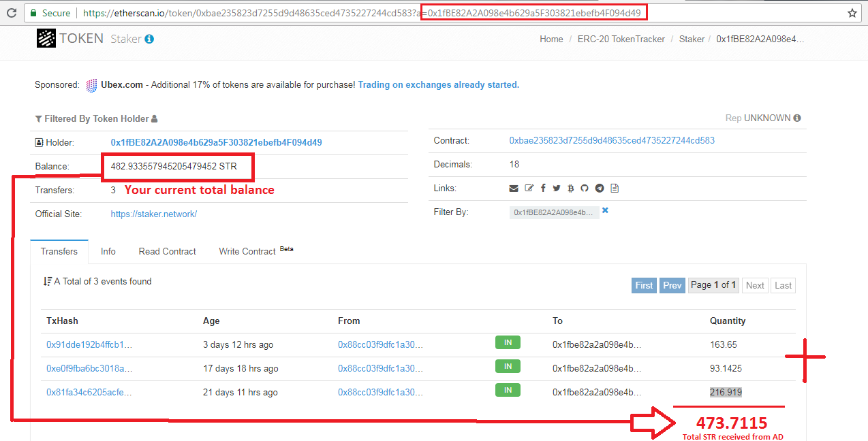Click the Ubex sponsor logo
Image resolution: width=868 pixels, height=441 pixels.
coord(91,85)
